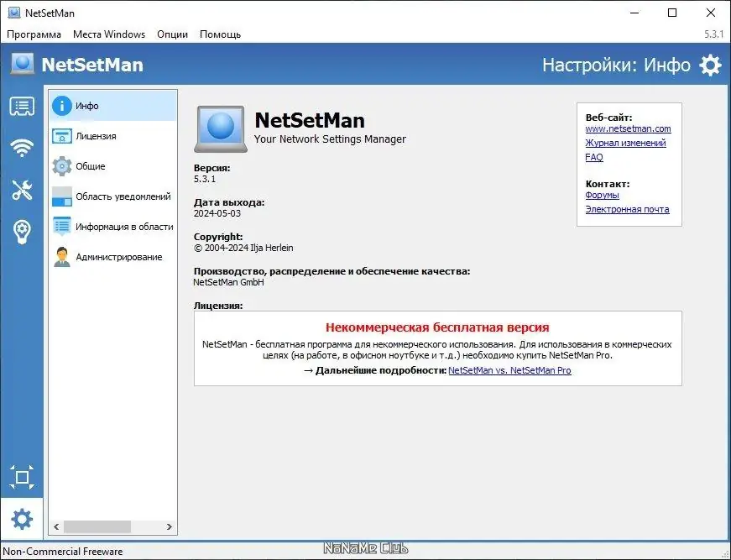Select the Лицензия settings page
Image resolution: width=731 pixels, height=560 pixels.
112,136
